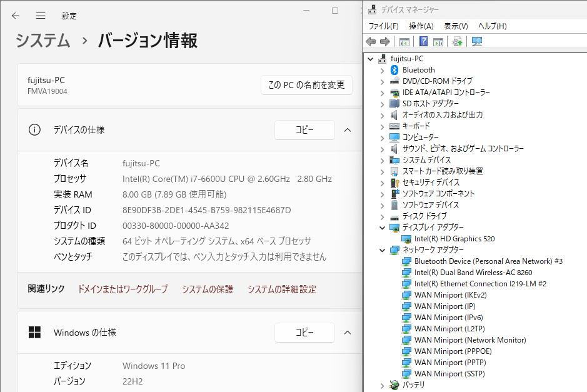Click システム in the breadcrumb

click(x=43, y=40)
